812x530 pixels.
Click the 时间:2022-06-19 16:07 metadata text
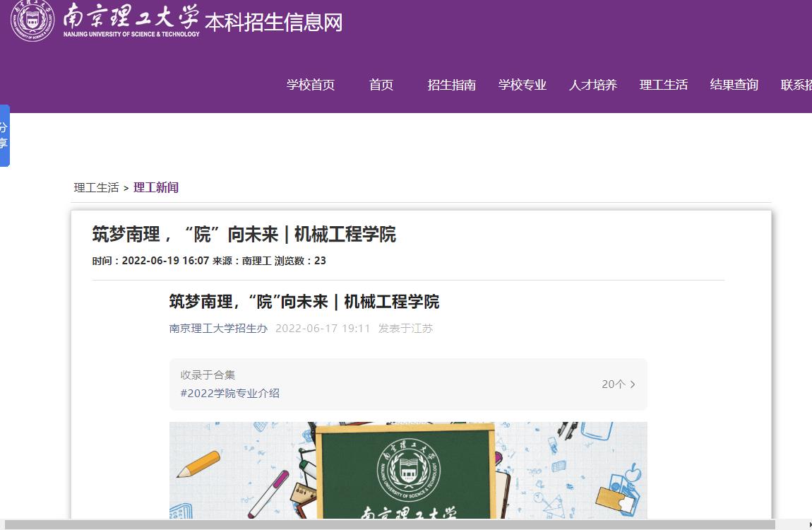[x=150, y=261]
